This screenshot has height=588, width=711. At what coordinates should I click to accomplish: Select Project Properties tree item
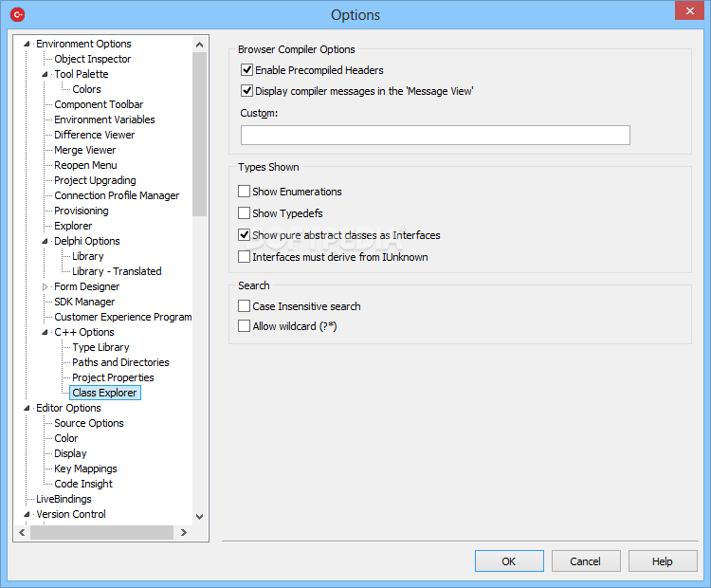click(113, 377)
